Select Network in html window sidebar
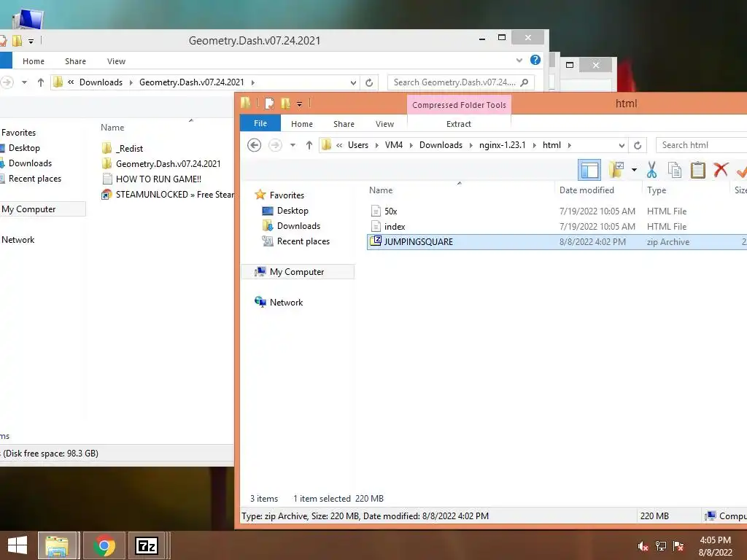The height and width of the screenshot is (560, 747). [286, 303]
